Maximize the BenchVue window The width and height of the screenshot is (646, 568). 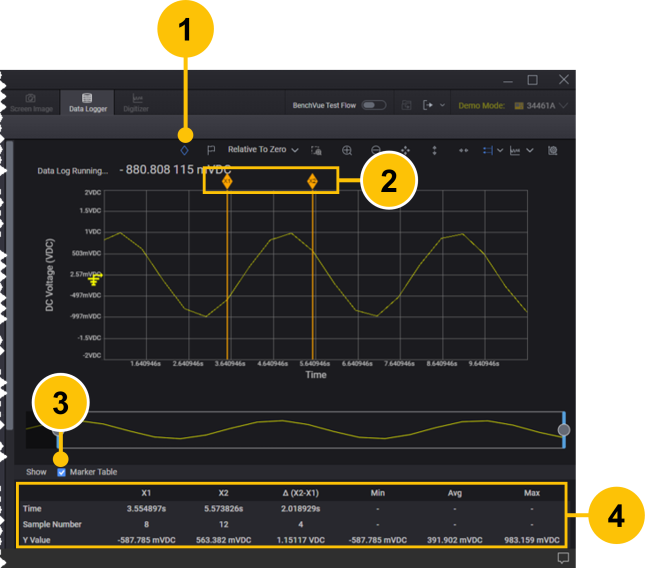pos(532,80)
